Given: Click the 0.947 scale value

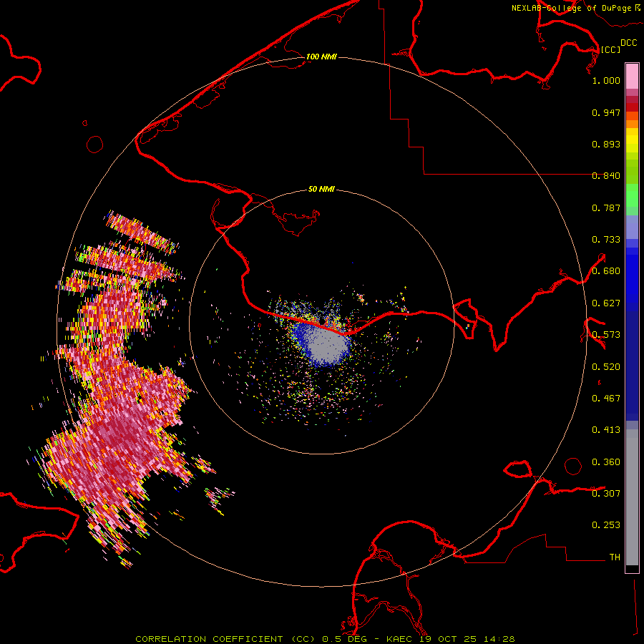Looking at the screenshot, I should (x=606, y=112).
